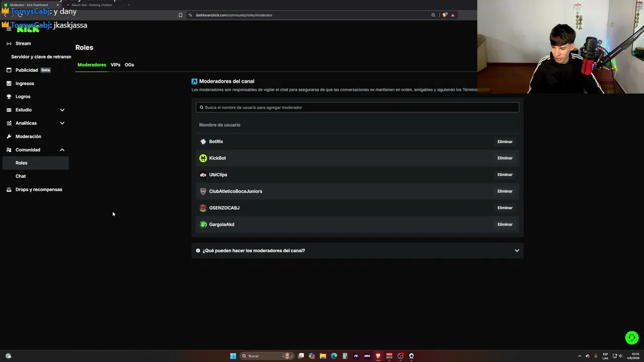
Task: Click the Task View taskbar icon
Action: point(301,356)
